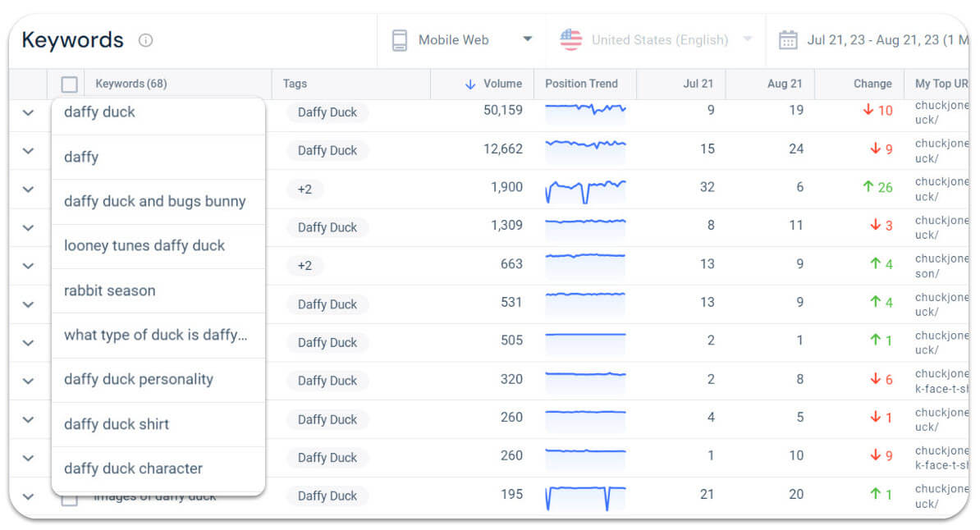Click the Tags column header
Screen dimensions: 980x530
[x=295, y=84]
